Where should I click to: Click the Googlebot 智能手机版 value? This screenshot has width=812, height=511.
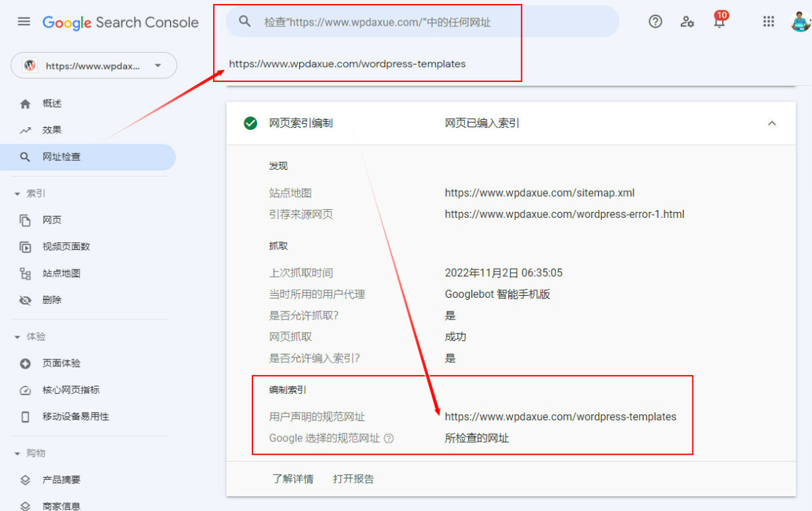coord(497,294)
